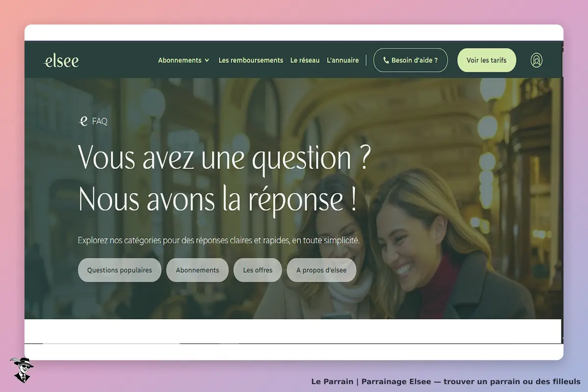Image resolution: width=588 pixels, height=392 pixels.
Task: Expand the Abonnements menu chevron
Action: pyautogui.click(x=207, y=60)
